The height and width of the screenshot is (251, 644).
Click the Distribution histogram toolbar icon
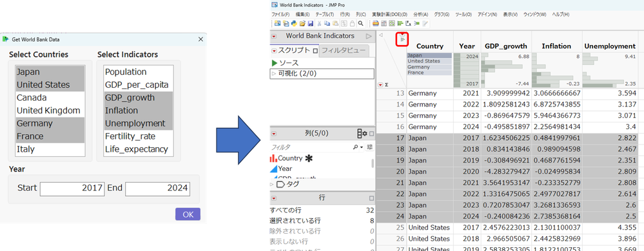click(400, 23)
